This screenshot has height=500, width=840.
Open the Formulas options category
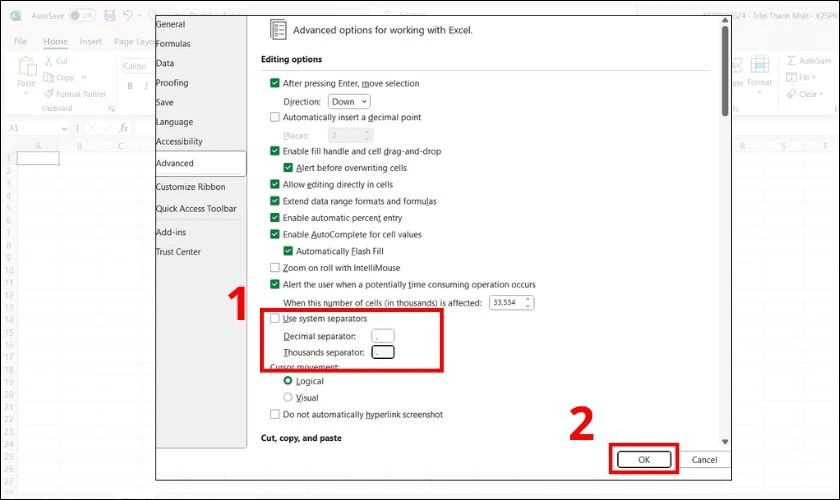click(x=172, y=43)
